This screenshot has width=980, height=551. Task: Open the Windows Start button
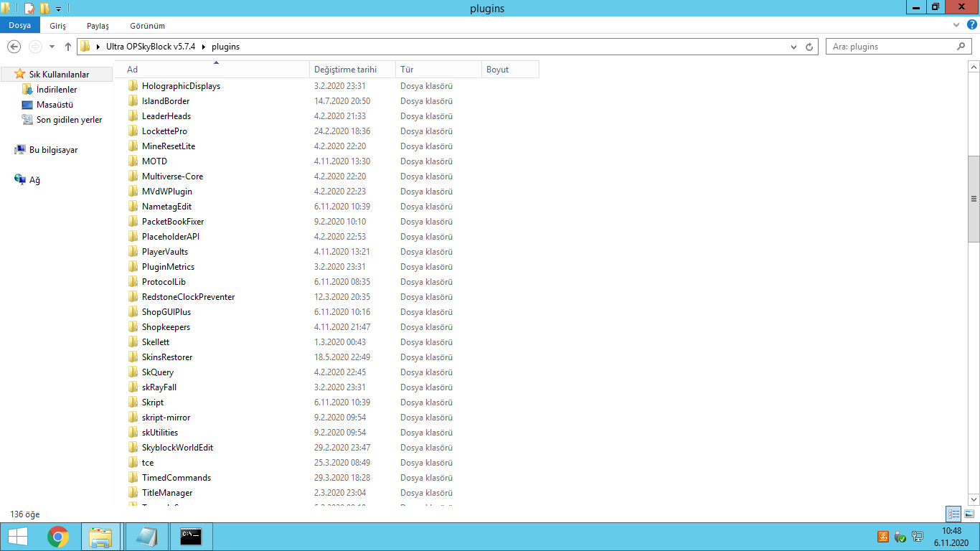tap(17, 537)
